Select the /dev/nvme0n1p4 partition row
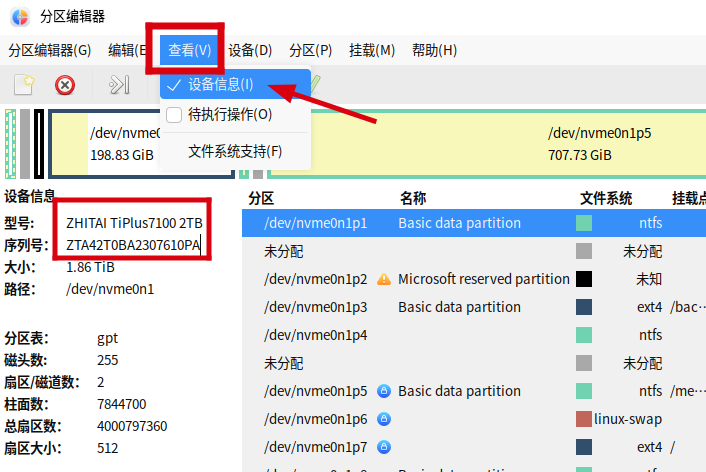The height and width of the screenshot is (472, 706). (x=474, y=335)
